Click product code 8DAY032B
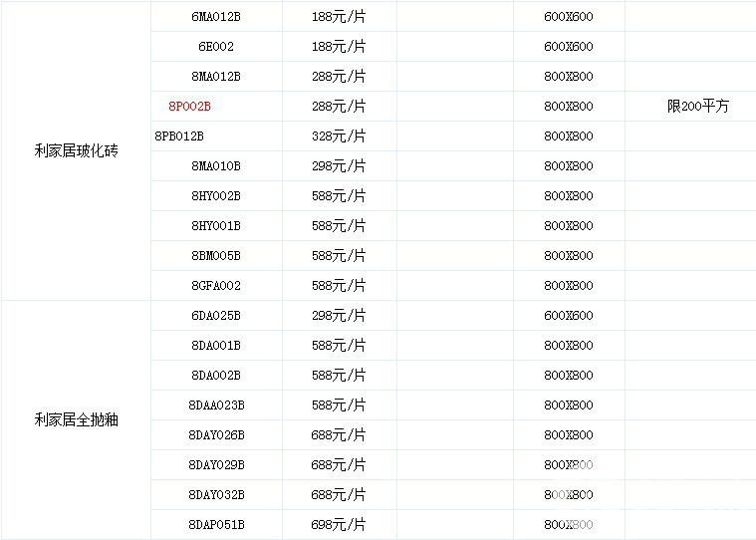Screen dimensions: 756x540 216,495
